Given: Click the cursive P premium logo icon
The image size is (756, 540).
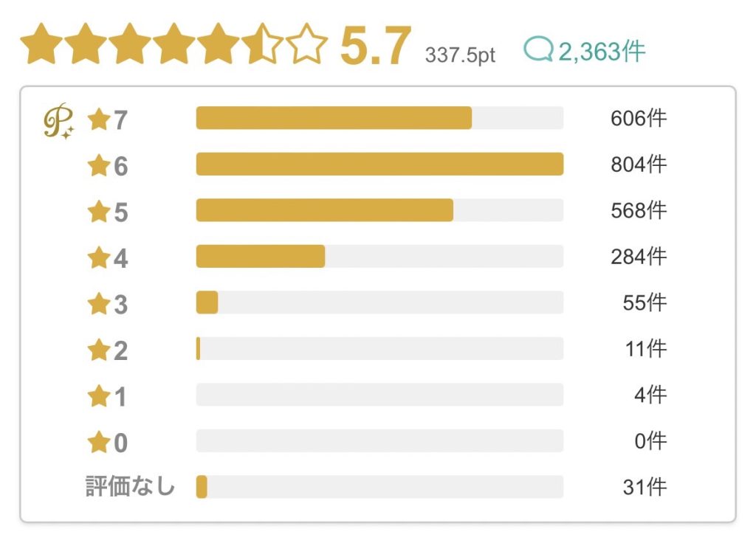Looking at the screenshot, I should (x=59, y=121).
